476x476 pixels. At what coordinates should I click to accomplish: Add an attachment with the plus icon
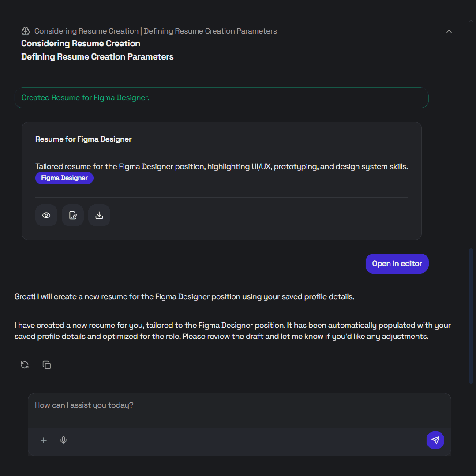44,440
